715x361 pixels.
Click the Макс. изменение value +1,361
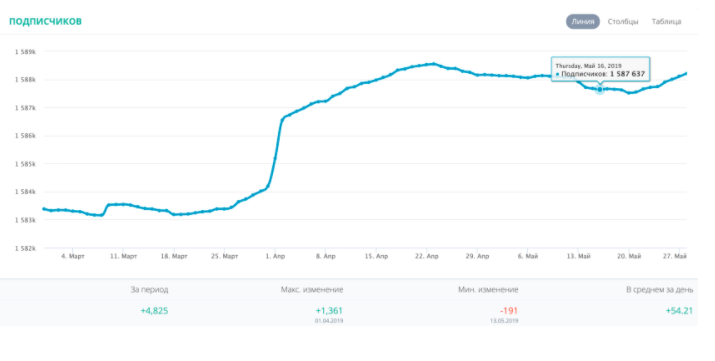pos(329,311)
